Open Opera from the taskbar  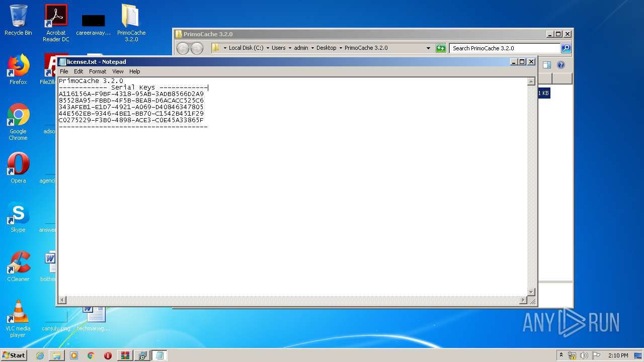tap(108, 355)
